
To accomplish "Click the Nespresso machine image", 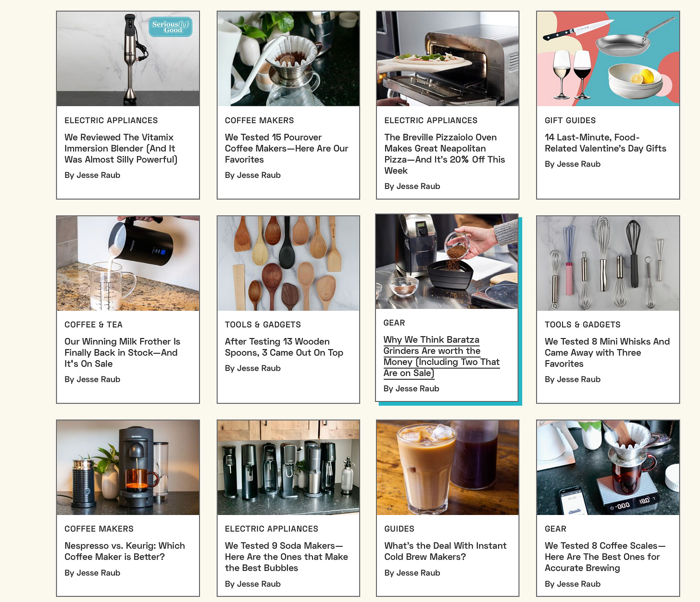I will tap(128, 467).
